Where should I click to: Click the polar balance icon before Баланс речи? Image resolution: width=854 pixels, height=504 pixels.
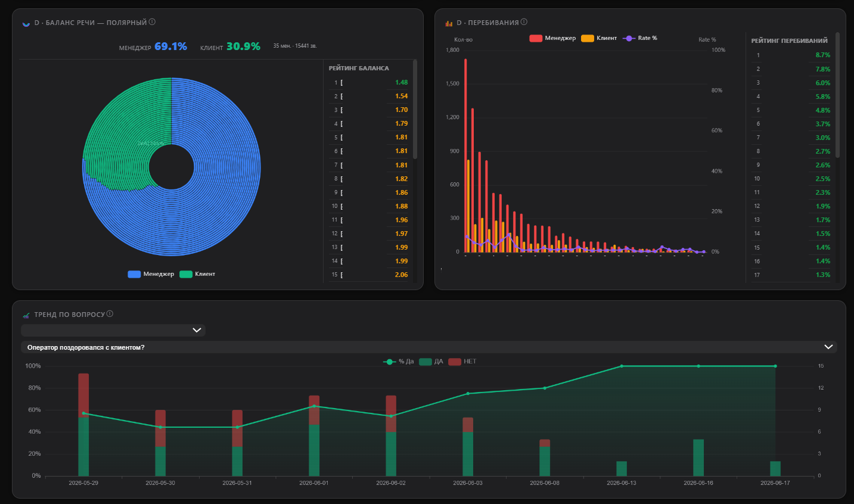[x=26, y=23]
